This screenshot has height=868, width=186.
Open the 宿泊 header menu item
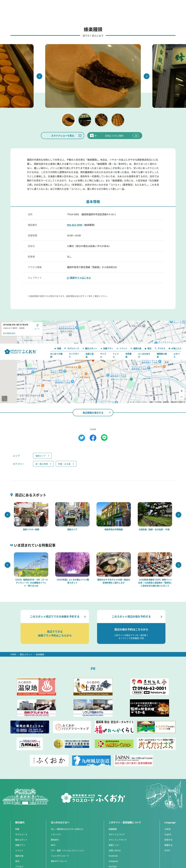(x=148, y=348)
